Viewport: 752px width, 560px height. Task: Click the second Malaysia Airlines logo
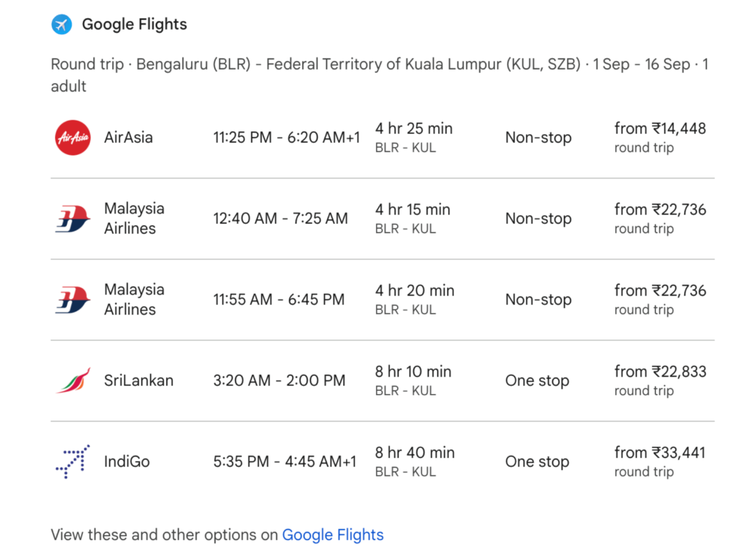tap(72, 299)
